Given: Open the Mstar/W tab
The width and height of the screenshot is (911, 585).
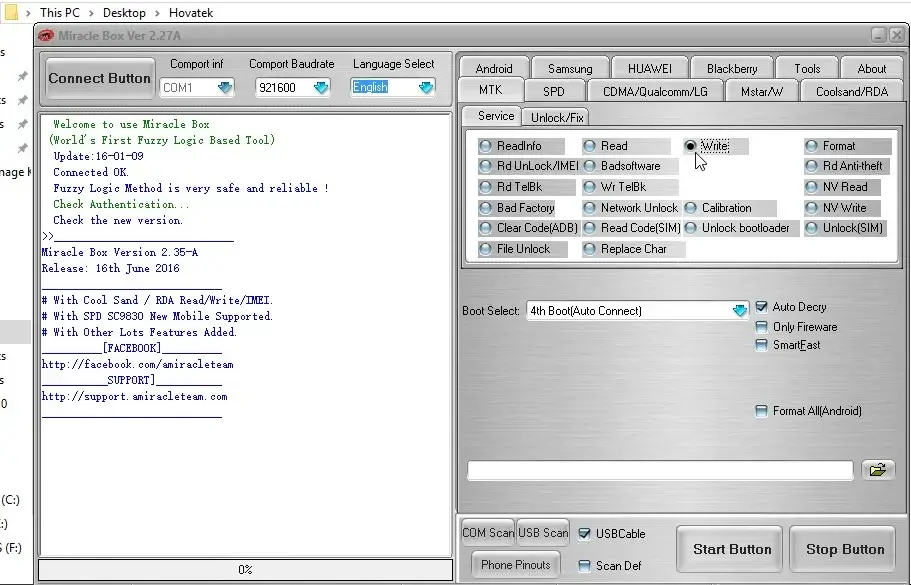Looking at the screenshot, I should pos(762,91).
